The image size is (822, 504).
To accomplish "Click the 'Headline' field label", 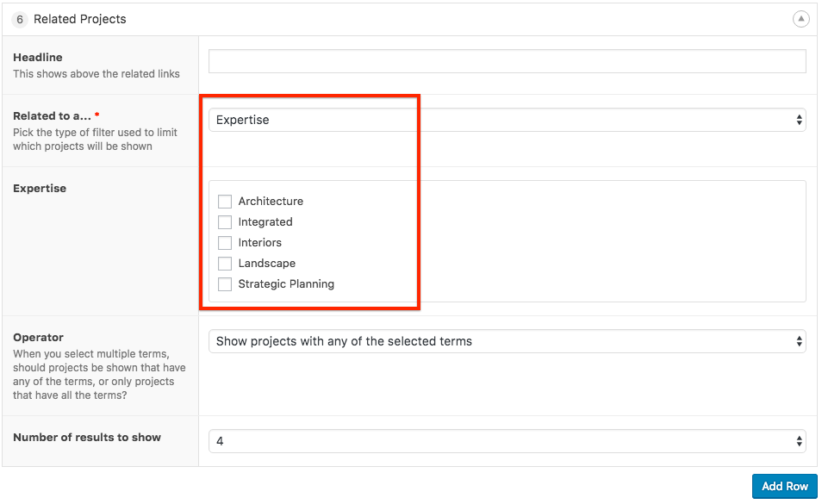I will [38, 58].
